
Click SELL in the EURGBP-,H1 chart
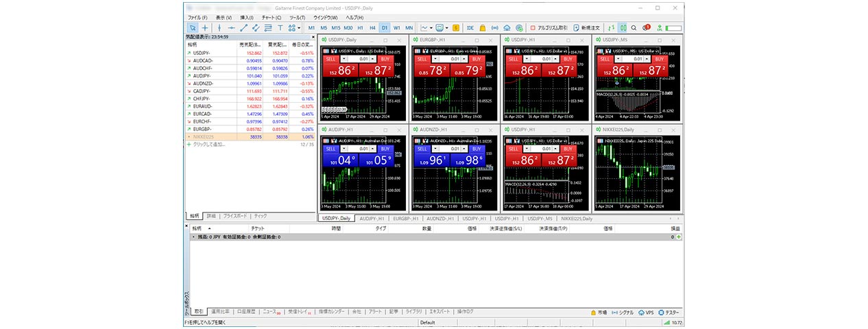coord(422,59)
